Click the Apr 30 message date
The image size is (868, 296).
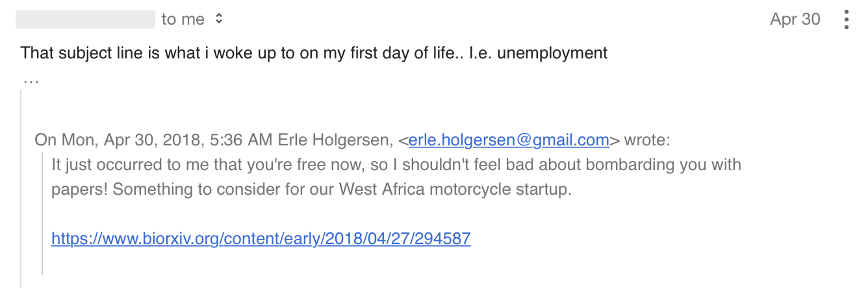[795, 19]
